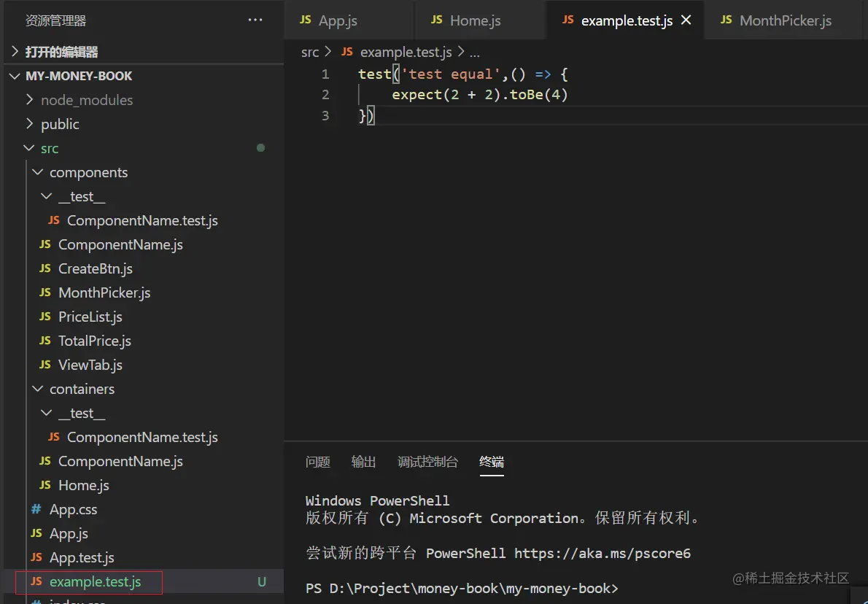Collapse the MY-MONEY-BOOK project root
Viewport: 868px width, 604px height.
click(x=144, y=76)
